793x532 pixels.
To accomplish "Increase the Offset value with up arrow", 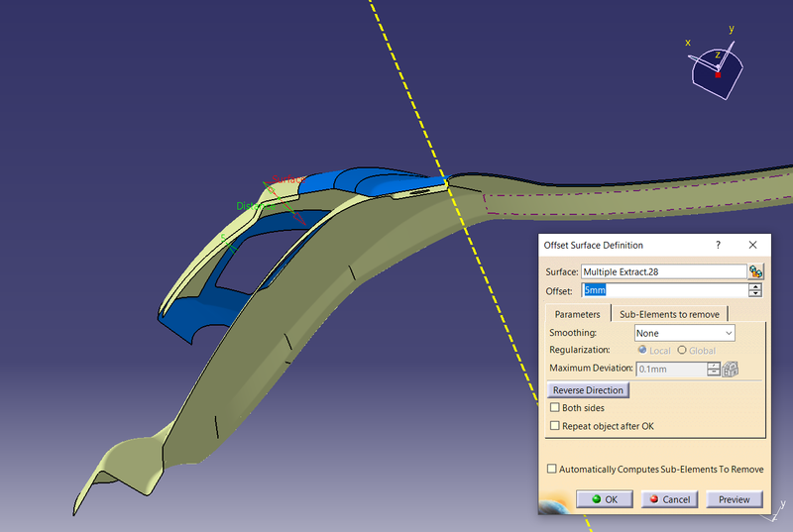I will point(755,286).
